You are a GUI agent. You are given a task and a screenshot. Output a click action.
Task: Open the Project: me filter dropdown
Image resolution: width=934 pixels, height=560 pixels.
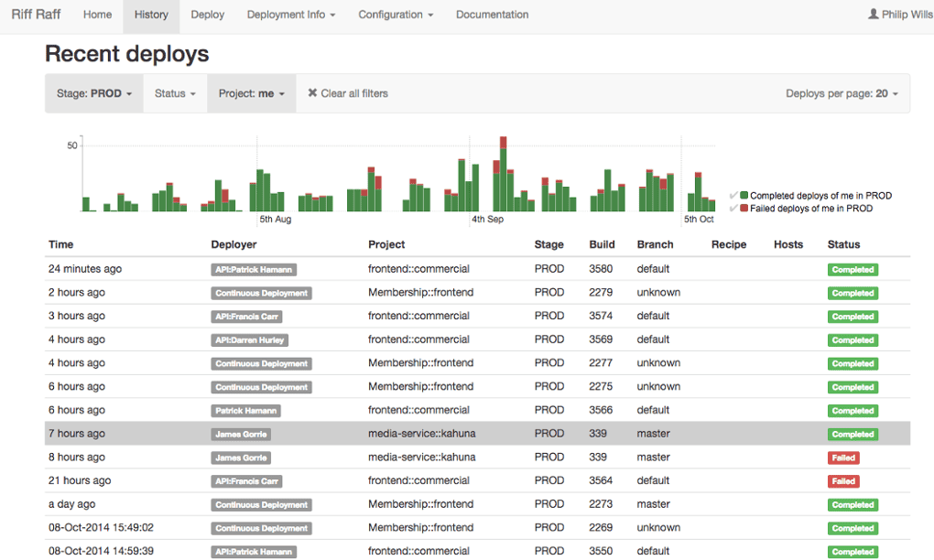(x=251, y=93)
